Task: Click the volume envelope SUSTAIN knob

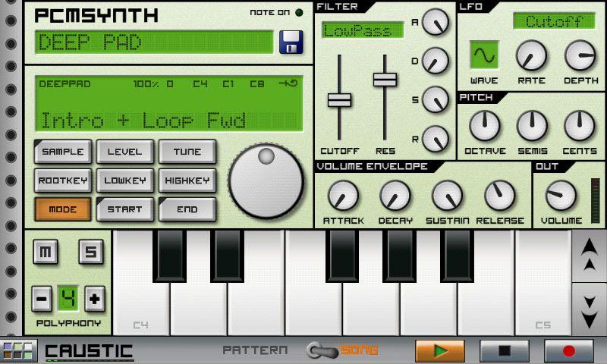Action: click(x=447, y=196)
